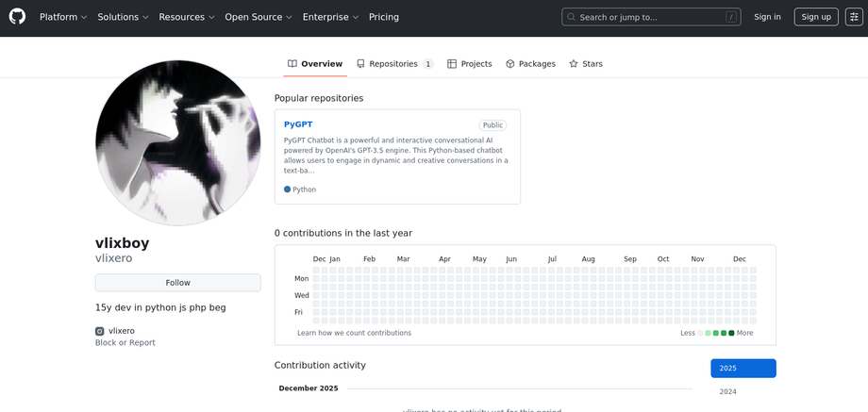Expand the Solutions menu
868x412 pixels.
point(123,17)
